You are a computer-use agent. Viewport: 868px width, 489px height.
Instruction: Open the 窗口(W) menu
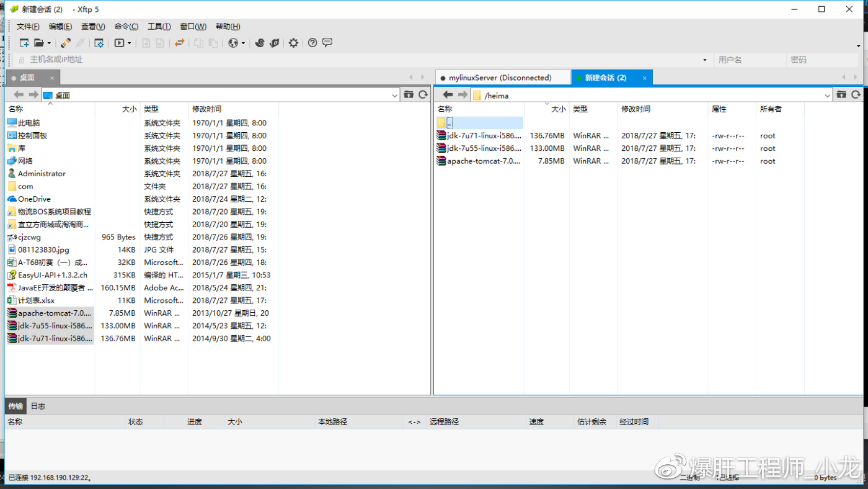pyautogui.click(x=193, y=27)
